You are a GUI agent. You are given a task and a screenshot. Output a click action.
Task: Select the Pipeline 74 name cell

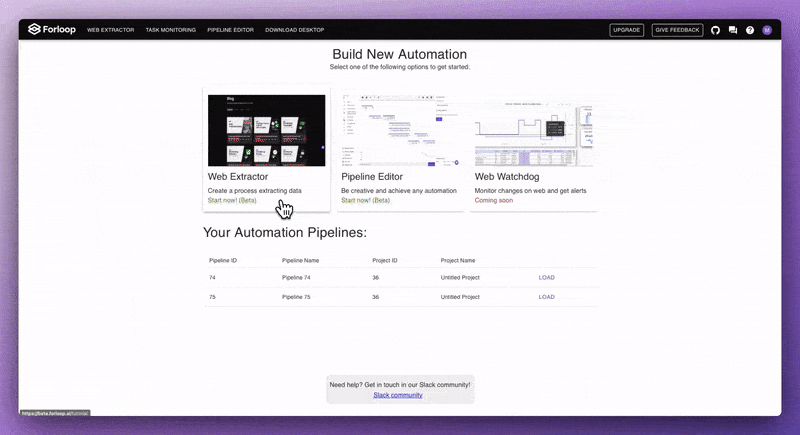pyautogui.click(x=296, y=277)
